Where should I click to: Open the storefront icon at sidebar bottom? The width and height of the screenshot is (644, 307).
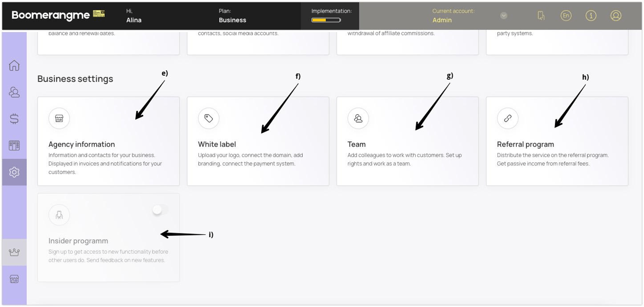pos(14,279)
